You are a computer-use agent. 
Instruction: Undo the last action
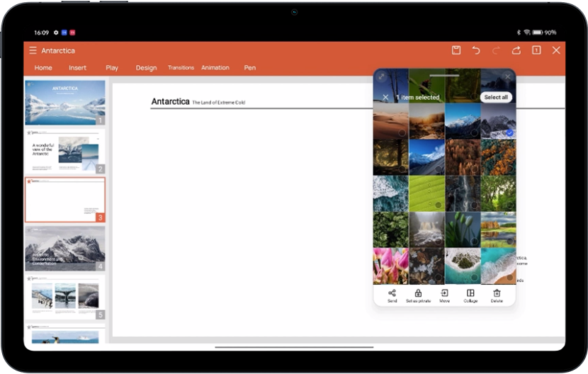click(476, 50)
